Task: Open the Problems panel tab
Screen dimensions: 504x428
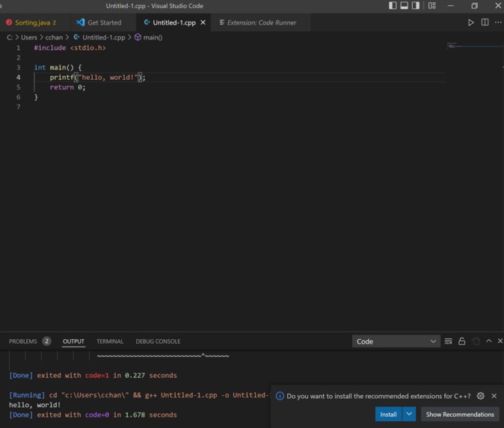Action: 23,341
